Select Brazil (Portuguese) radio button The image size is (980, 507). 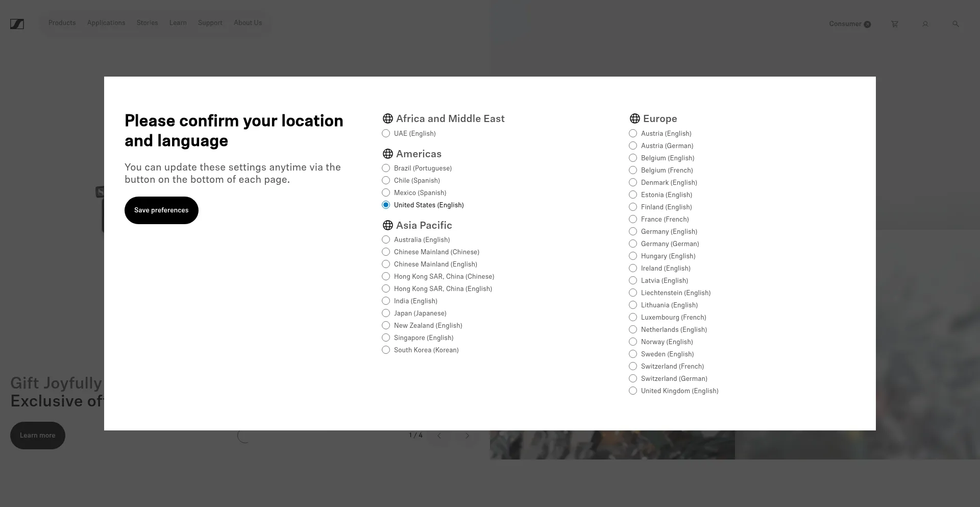pos(386,168)
